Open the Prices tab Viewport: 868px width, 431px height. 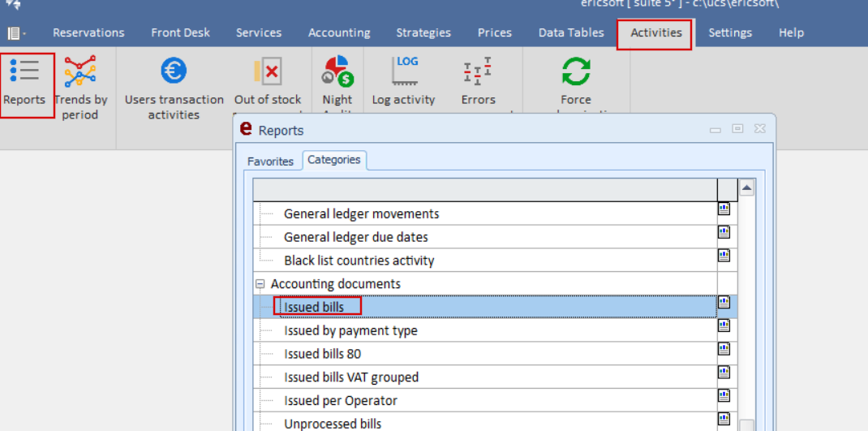pos(495,32)
